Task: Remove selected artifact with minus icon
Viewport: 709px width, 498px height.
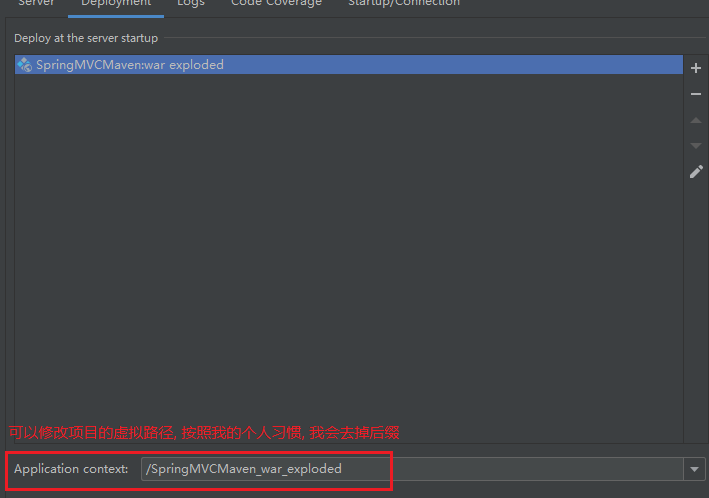Action: pos(695,94)
